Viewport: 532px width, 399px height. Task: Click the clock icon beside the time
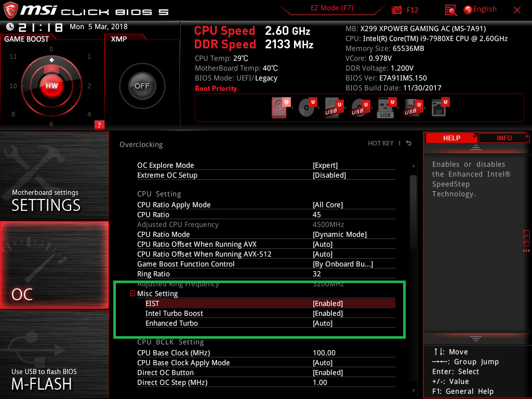[10, 26]
